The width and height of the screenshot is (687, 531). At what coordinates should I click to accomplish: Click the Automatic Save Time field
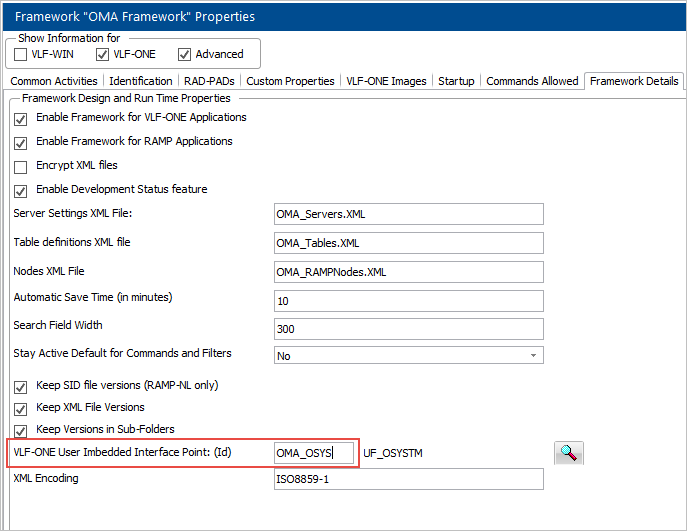coord(408,301)
